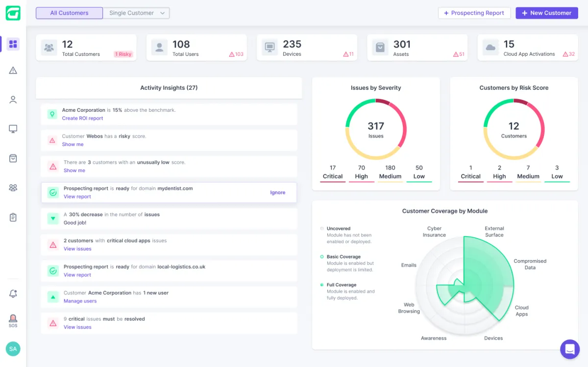Open the Create ROI report link
Viewport: 588px width, 367px height.
82,118
